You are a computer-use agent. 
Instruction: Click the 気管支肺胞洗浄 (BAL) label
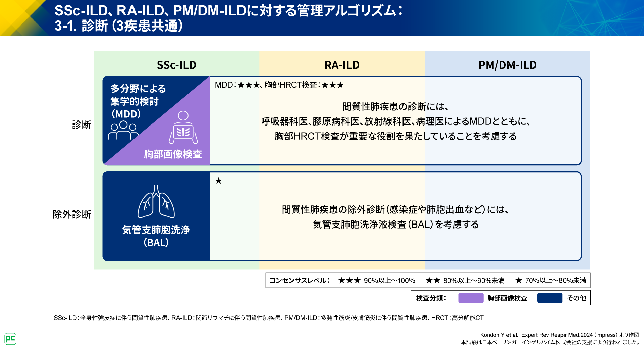[156, 236]
